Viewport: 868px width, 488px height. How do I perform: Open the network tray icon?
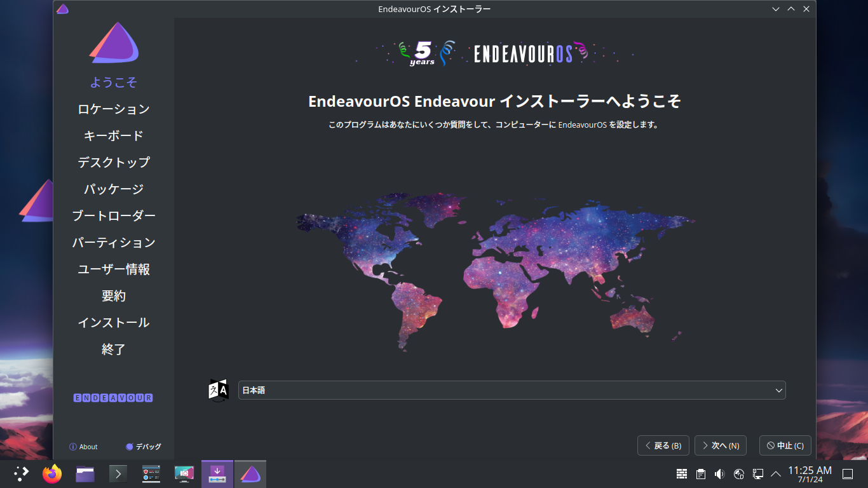(x=739, y=473)
